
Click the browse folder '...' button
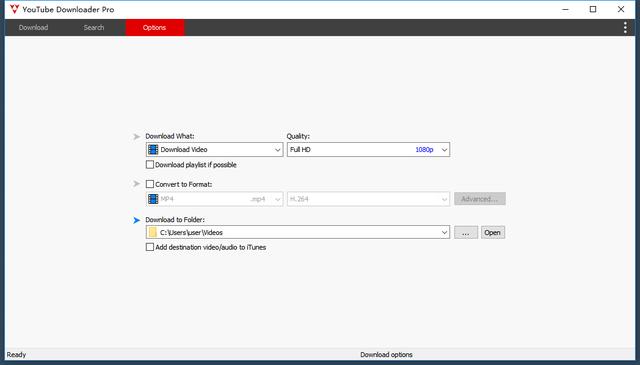point(466,232)
